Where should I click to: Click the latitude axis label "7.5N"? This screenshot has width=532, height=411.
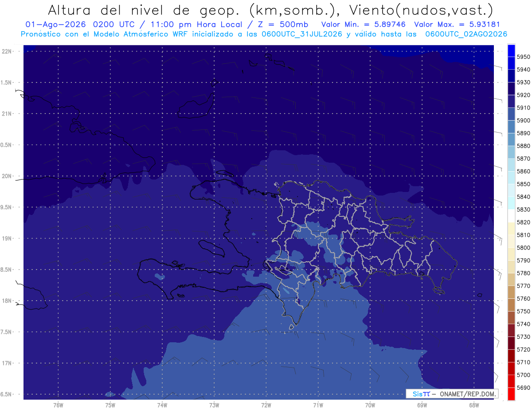point(7,332)
